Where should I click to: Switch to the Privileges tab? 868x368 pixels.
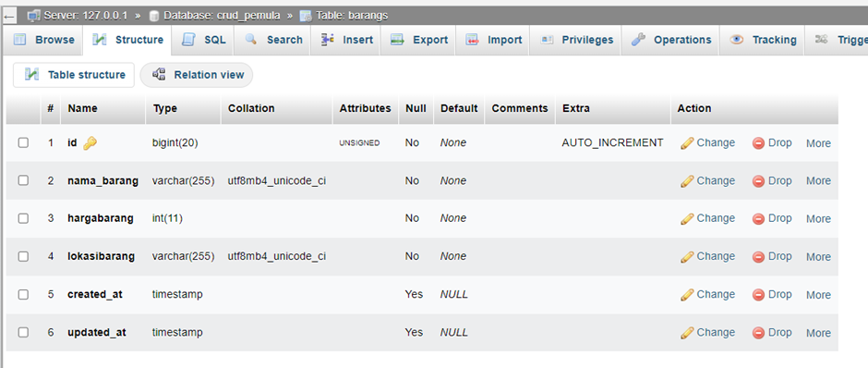(x=576, y=40)
